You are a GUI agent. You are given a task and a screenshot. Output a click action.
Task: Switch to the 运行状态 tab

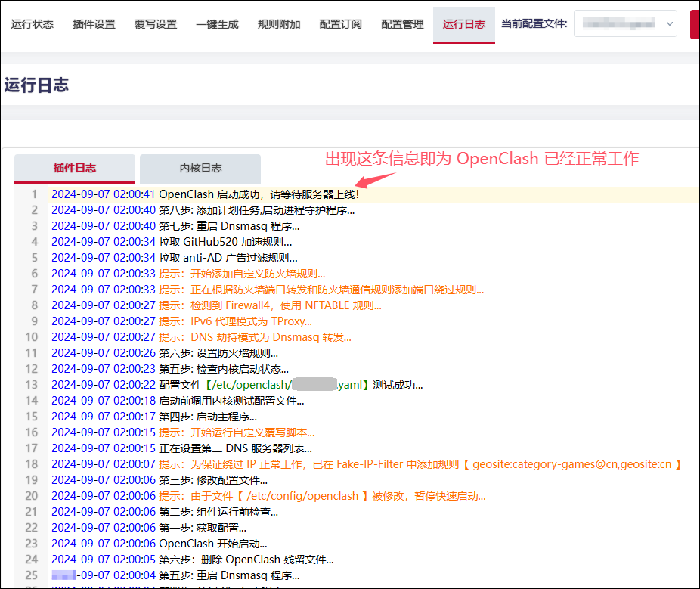pos(31,24)
